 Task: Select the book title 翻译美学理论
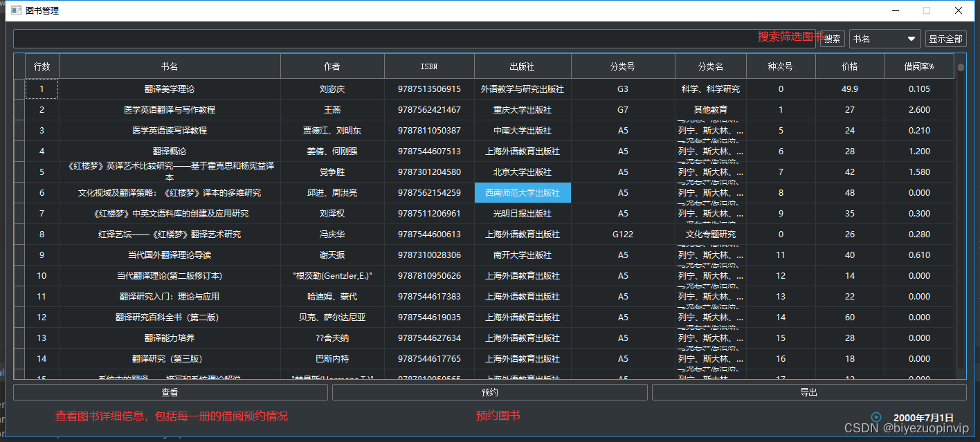pyautogui.click(x=170, y=89)
